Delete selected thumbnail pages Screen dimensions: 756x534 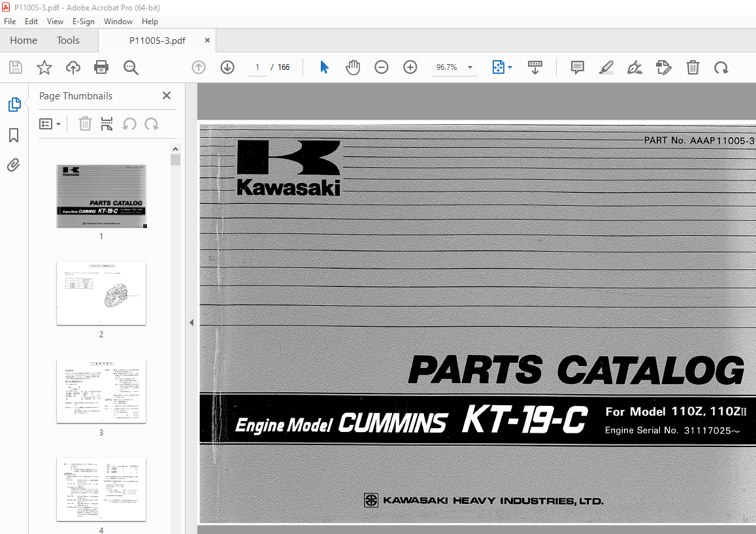click(x=85, y=124)
